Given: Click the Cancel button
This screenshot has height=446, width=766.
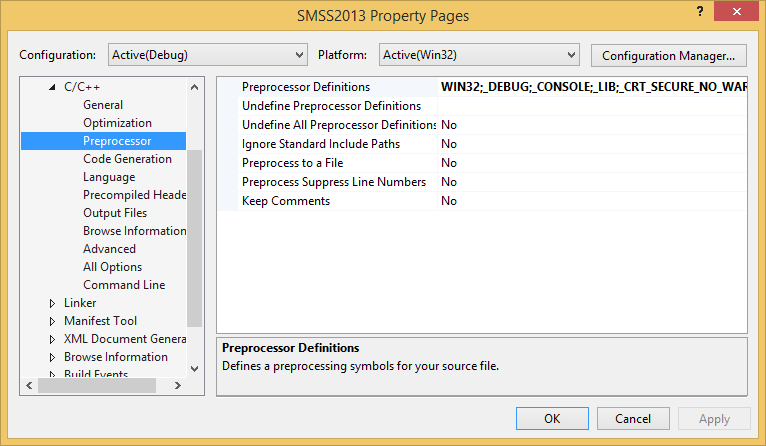Looking at the screenshot, I should 633,419.
